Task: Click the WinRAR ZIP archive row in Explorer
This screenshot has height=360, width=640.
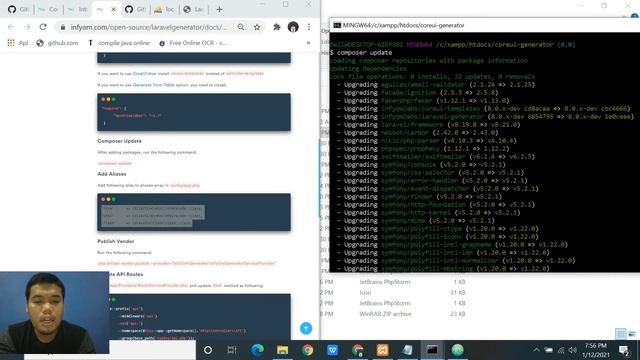Action: pyautogui.click(x=393, y=314)
